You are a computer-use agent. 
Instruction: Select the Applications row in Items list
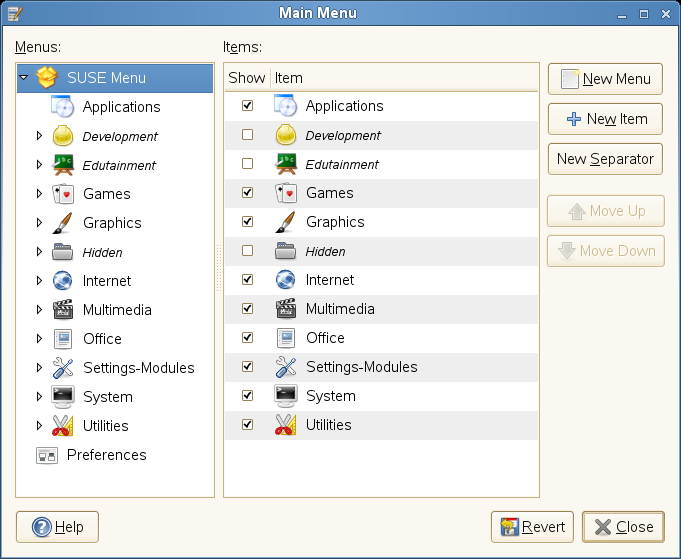click(x=344, y=106)
